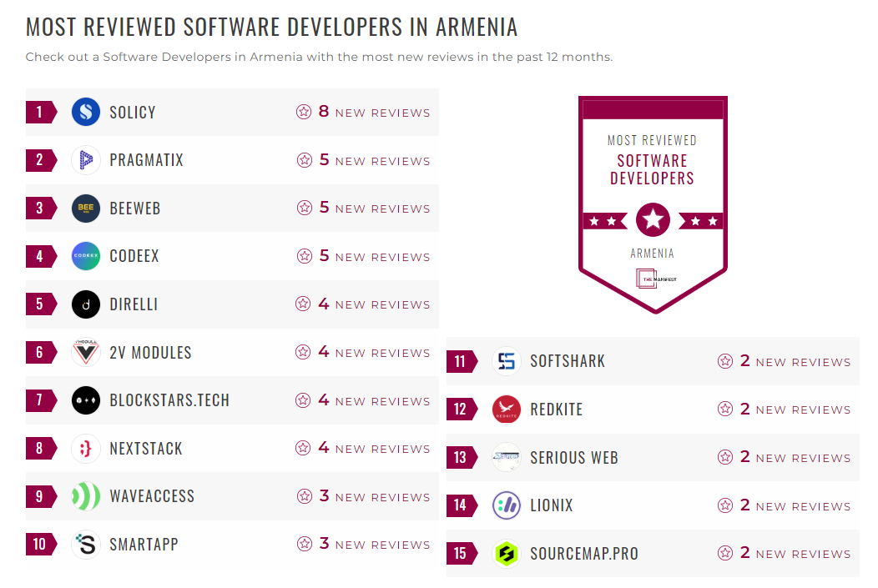Viewport: 878px width, 588px height.
Task: Click the page title Most Reviewed Software Developers
Action: (x=270, y=27)
